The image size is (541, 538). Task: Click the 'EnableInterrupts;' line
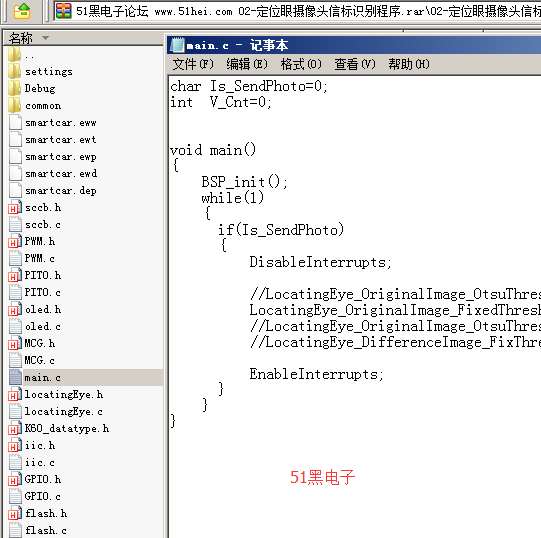(316, 374)
